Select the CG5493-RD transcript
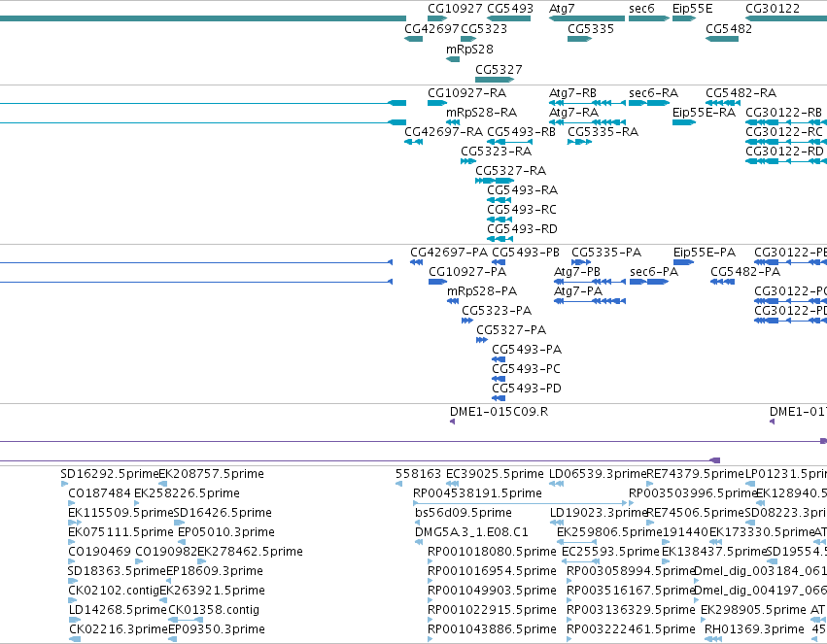Image resolution: width=827 pixels, height=644 pixels. [x=522, y=230]
